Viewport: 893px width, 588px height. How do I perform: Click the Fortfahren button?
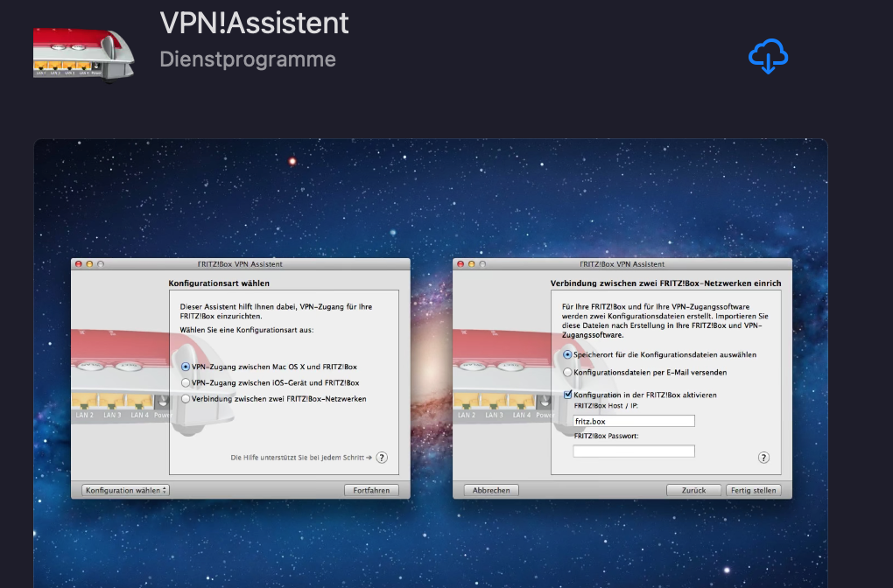(371, 490)
